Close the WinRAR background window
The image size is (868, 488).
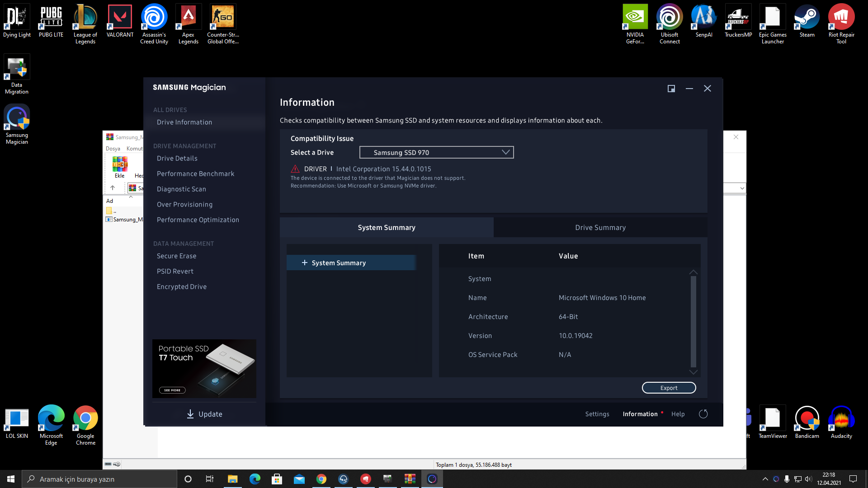(x=736, y=137)
